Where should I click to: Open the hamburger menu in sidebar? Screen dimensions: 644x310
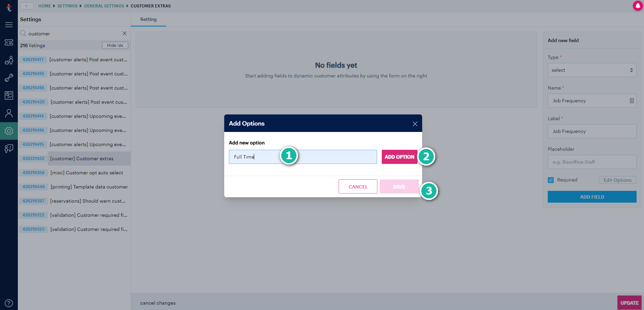(9, 25)
